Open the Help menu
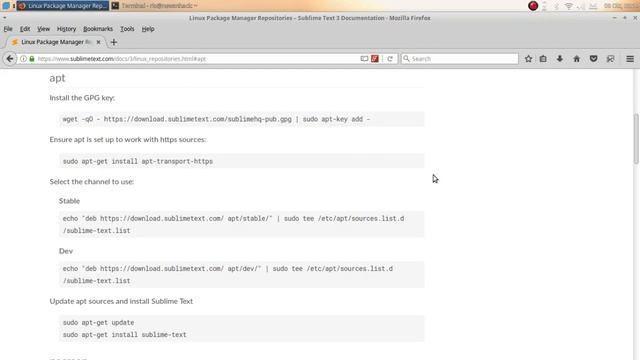The image size is (640, 360). (148, 29)
